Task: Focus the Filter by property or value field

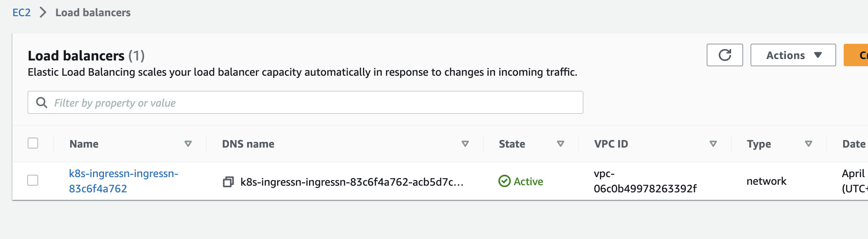Action: pyautogui.click(x=305, y=102)
